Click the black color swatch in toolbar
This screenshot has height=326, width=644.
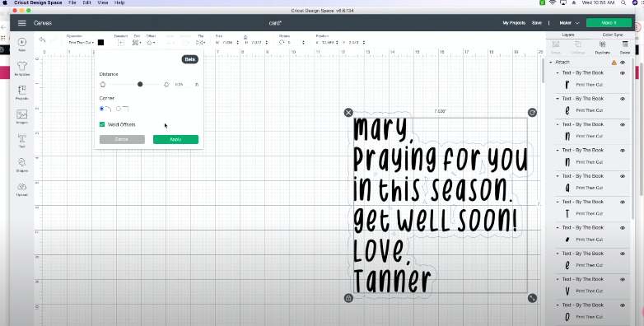[100, 42]
